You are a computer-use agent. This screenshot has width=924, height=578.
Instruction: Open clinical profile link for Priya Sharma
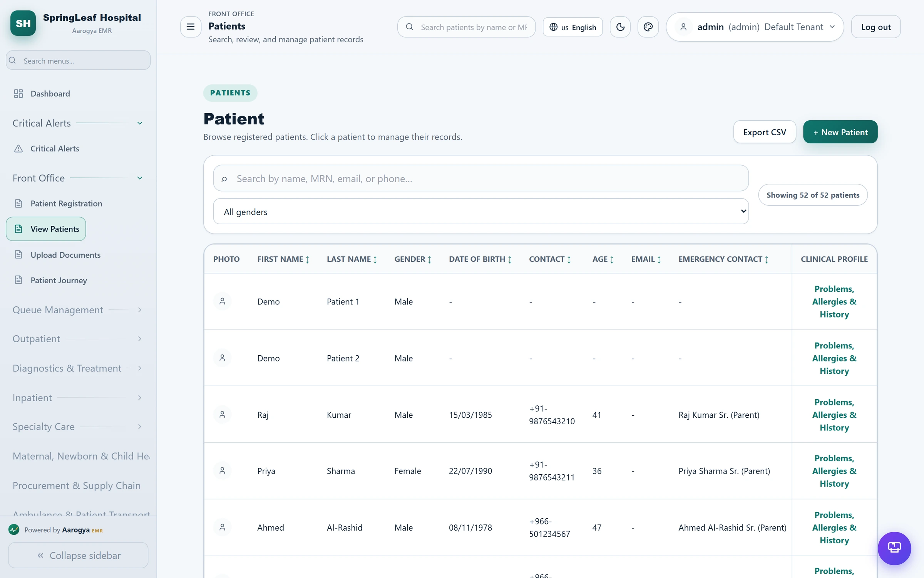[834, 471]
